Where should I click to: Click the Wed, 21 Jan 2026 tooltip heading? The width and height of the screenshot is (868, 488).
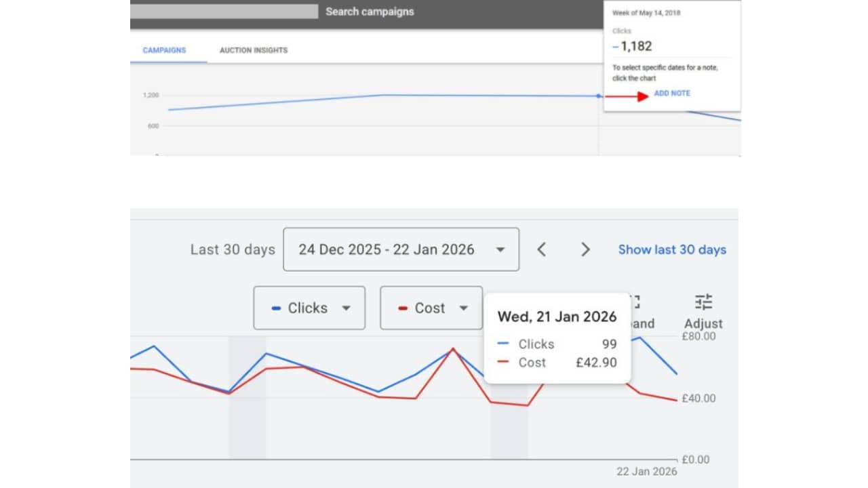[x=557, y=317]
